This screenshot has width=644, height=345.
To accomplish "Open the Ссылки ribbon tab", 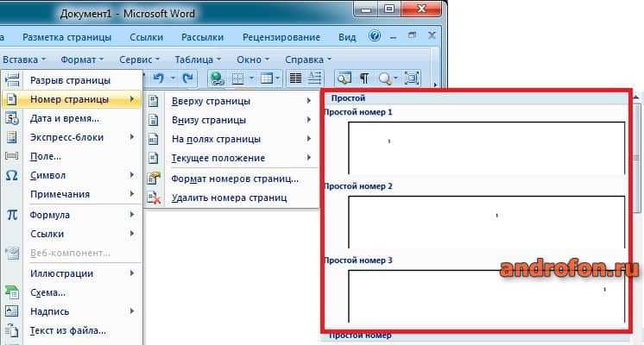I will tap(146, 37).
